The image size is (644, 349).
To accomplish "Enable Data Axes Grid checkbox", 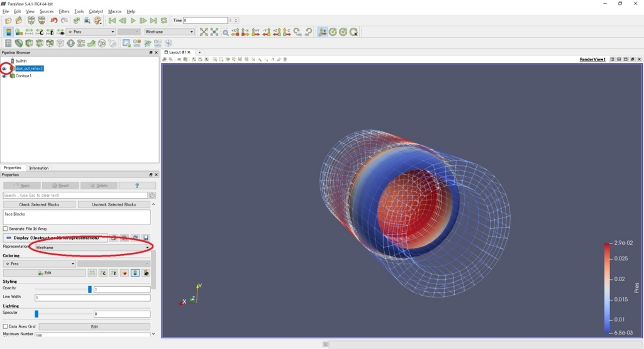I will (x=5, y=326).
